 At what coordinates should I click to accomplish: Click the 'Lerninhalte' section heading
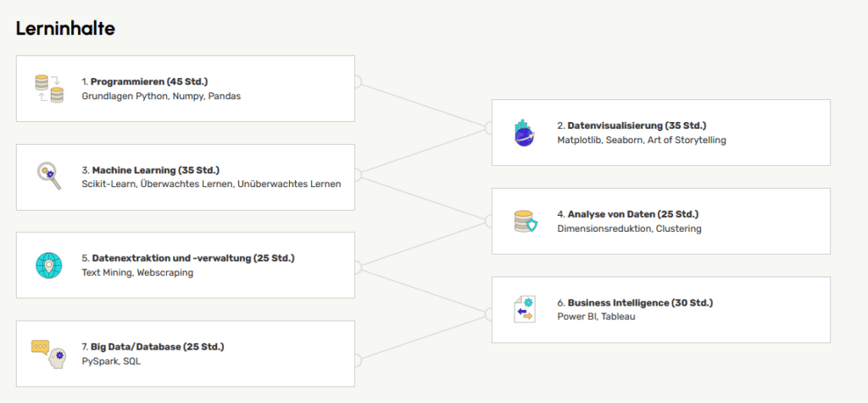[65, 28]
